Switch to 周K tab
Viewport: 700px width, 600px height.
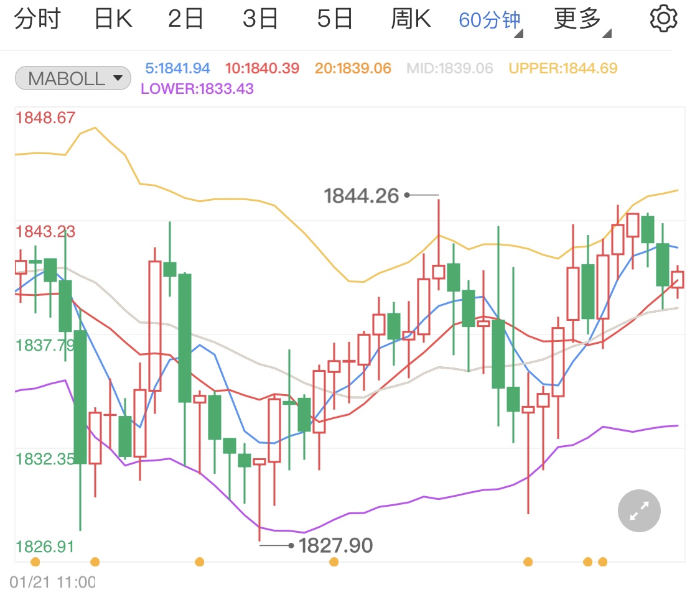[x=411, y=19]
